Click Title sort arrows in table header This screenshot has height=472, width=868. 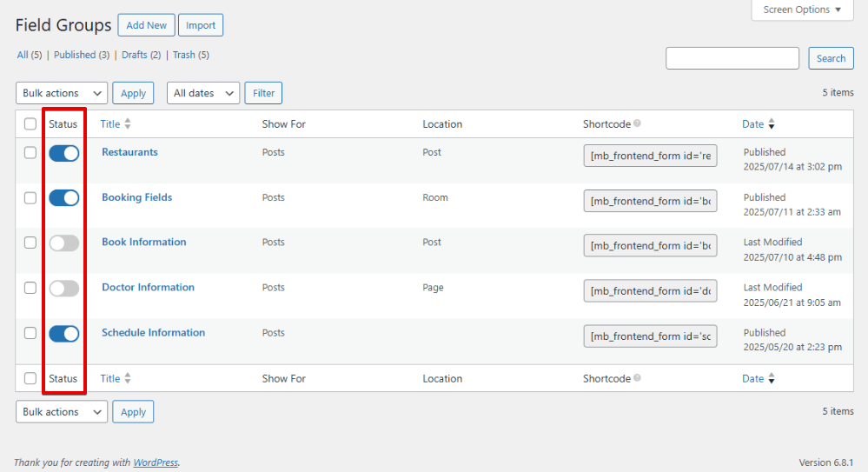click(128, 123)
